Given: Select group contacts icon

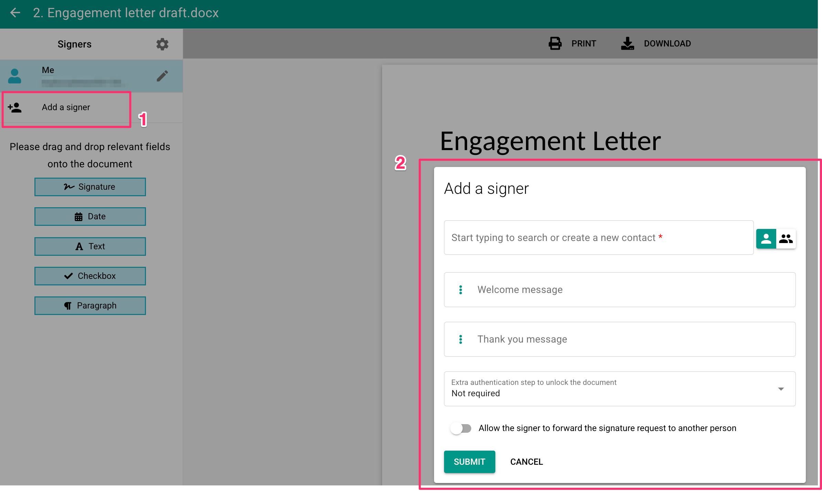Looking at the screenshot, I should (786, 239).
